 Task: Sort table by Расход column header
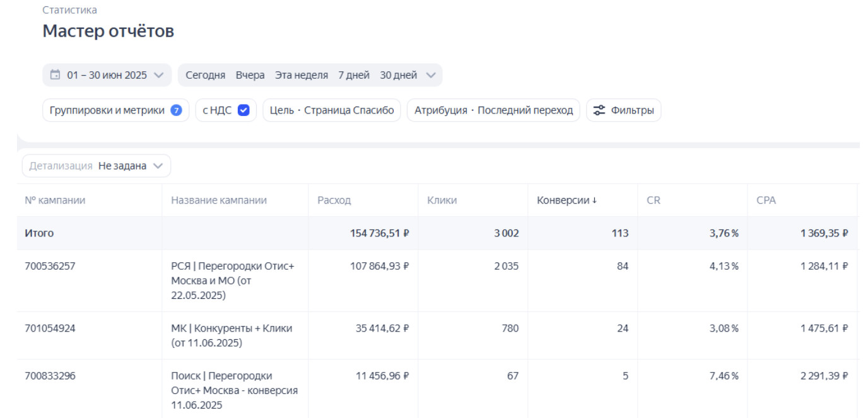(x=334, y=200)
